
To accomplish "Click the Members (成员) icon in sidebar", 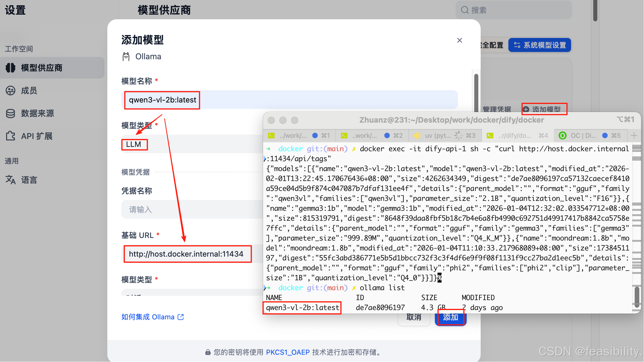I will (x=10, y=90).
